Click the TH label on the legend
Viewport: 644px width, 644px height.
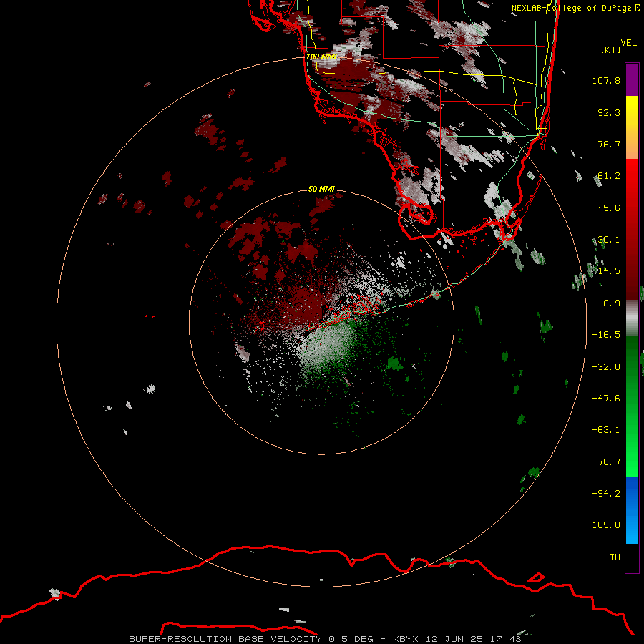[x=615, y=557]
